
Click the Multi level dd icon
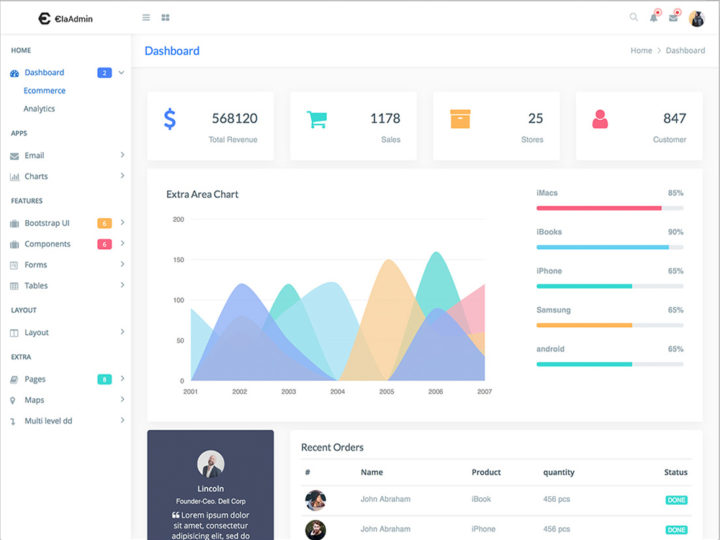[13, 421]
